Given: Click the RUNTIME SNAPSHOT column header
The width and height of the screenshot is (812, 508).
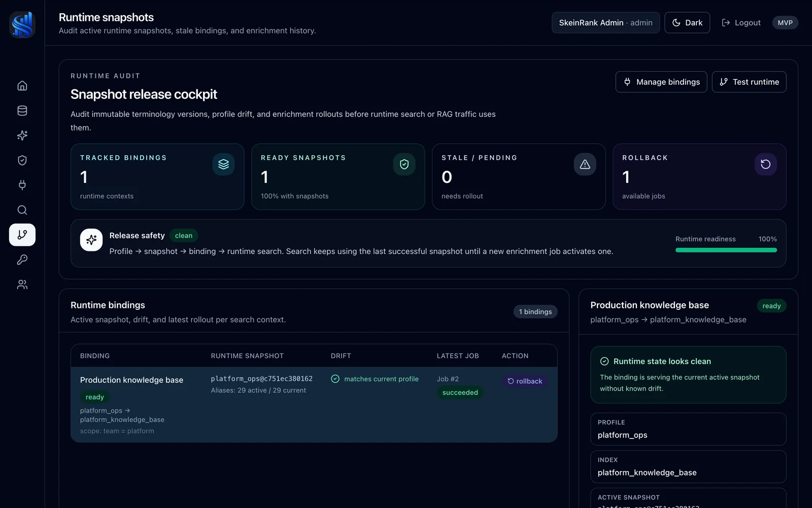Looking at the screenshot, I should click(247, 356).
